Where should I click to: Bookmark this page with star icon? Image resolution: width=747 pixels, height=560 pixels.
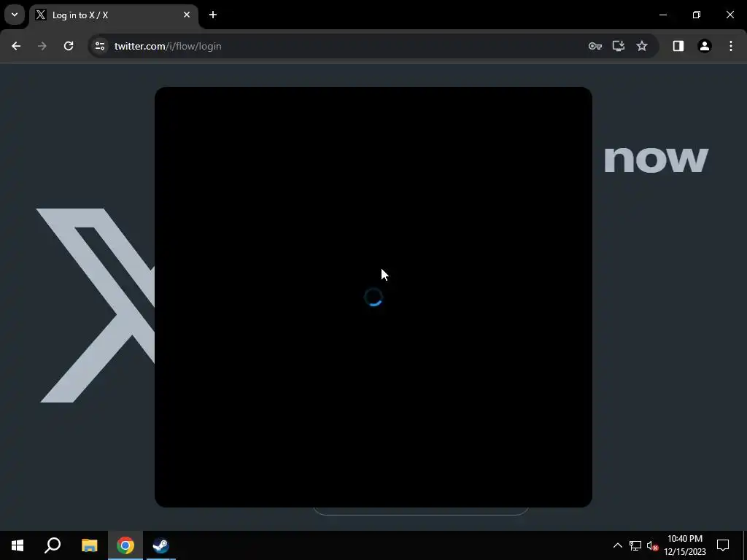(642, 46)
